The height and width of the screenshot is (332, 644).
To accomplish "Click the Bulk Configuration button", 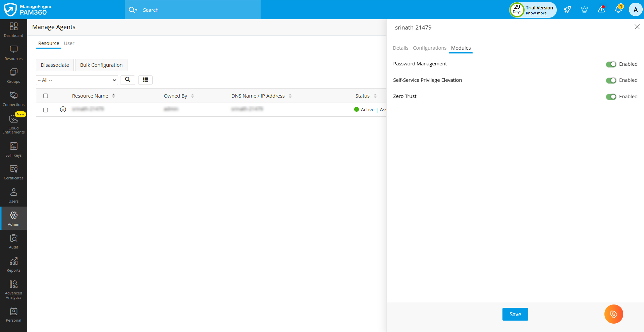I will [101, 65].
